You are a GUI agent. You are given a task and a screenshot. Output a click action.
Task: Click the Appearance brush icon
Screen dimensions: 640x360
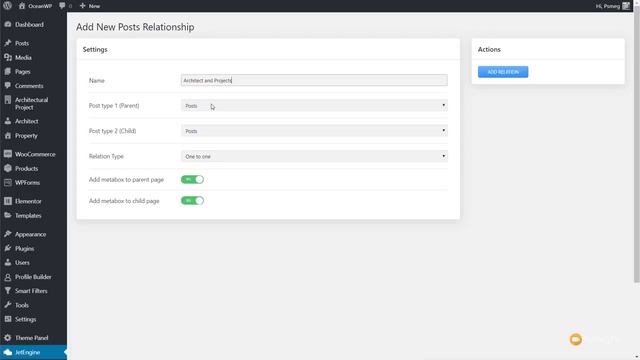tap(8, 234)
